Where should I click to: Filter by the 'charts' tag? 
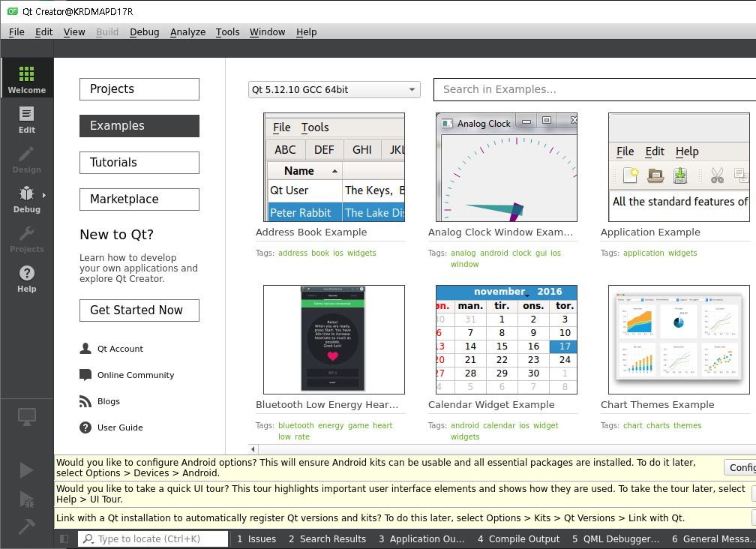tap(658, 425)
